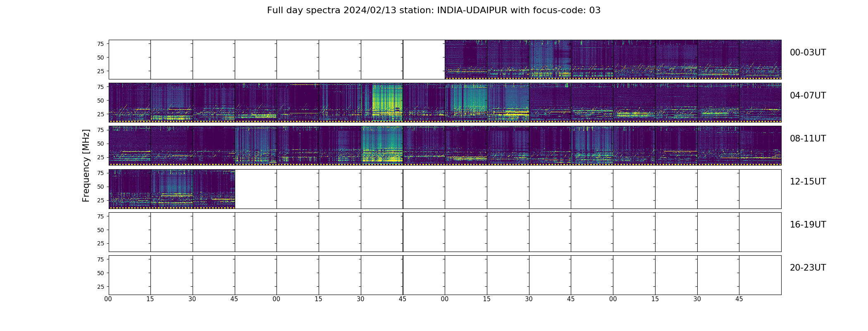This screenshot has height=331, width=868.
Task: Click the bright yellow burst in the 08-11UT spectrogram
Action: click(382, 145)
